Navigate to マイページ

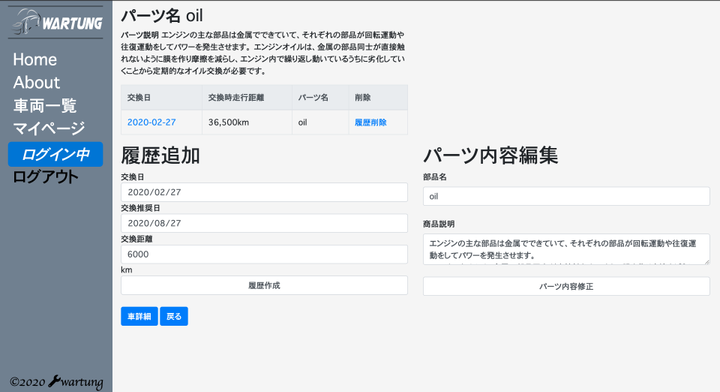point(49,128)
